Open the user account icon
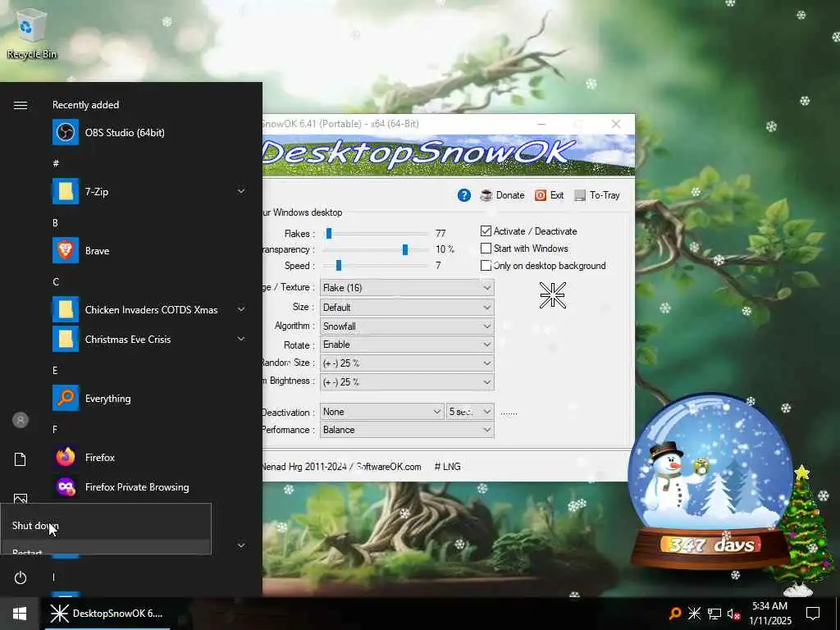This screenshot has height=630, width=840. point(21,420)
